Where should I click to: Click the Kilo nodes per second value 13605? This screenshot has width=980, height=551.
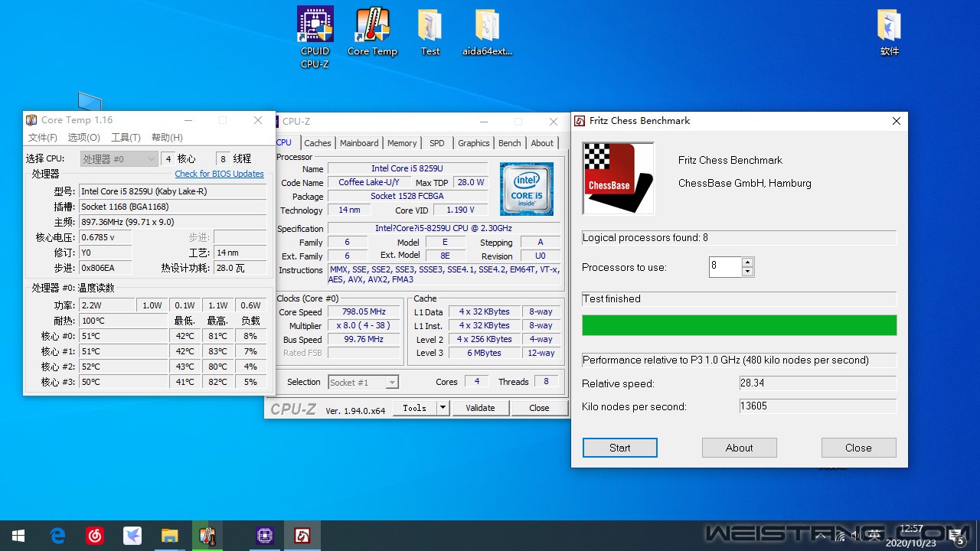point(818,406)
